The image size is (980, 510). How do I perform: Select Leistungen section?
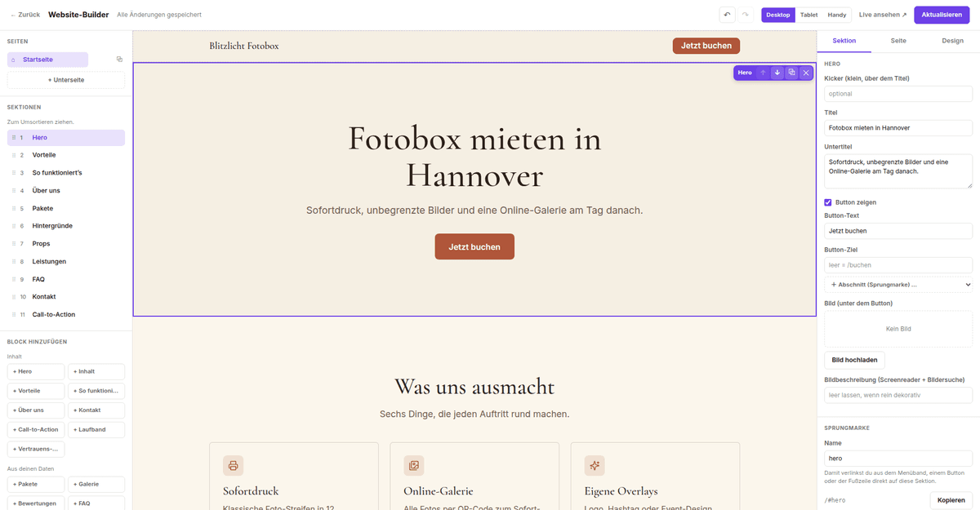tap(66, 262)
